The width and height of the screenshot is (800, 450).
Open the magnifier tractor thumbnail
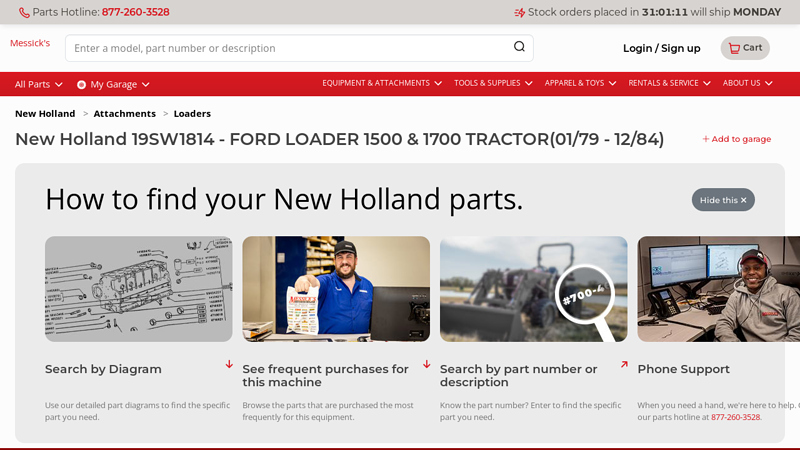[x=534, y=289]
